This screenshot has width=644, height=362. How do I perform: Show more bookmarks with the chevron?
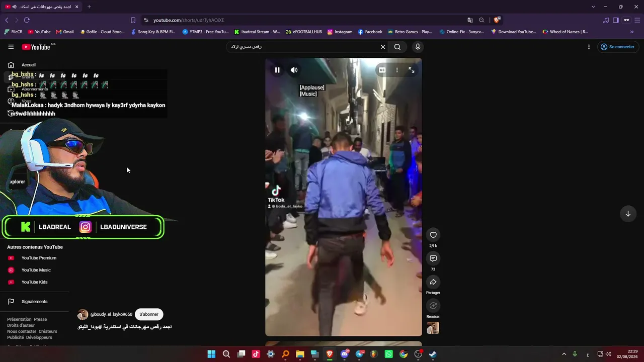[x=632, y=32]
